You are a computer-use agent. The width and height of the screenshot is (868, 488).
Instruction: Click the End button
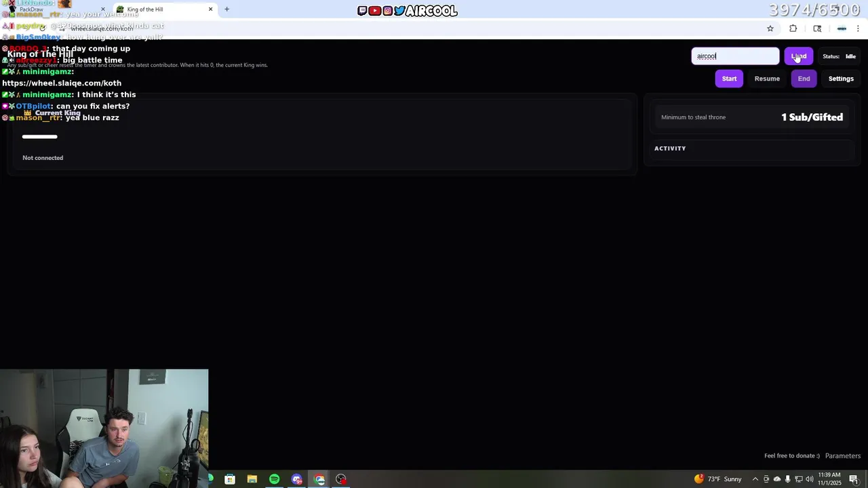point(804,79)
